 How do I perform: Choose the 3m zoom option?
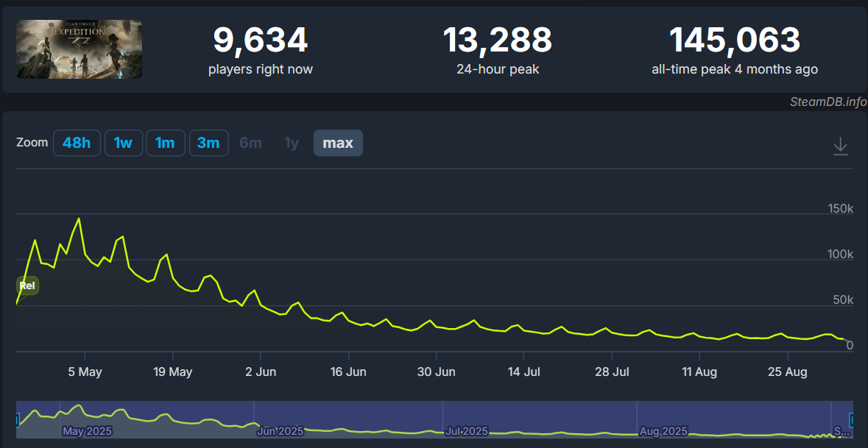pyautogui.click(x=208, y=143)
